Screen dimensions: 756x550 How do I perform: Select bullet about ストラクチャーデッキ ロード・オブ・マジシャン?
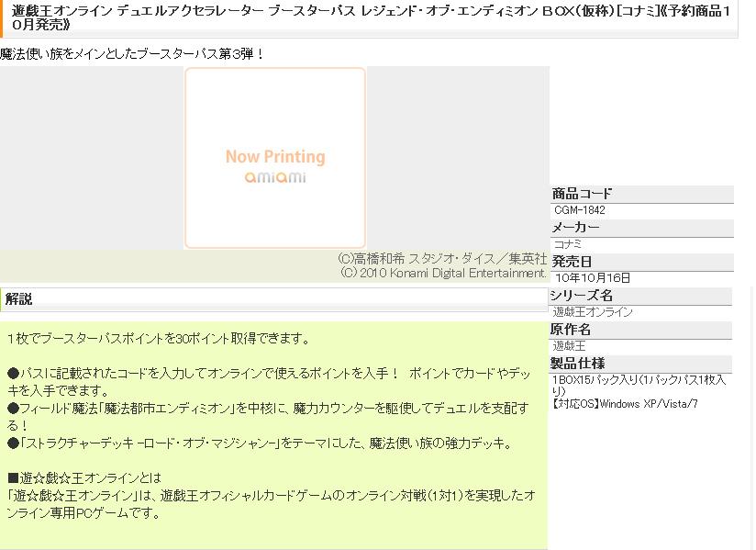(x=261, y=443)
